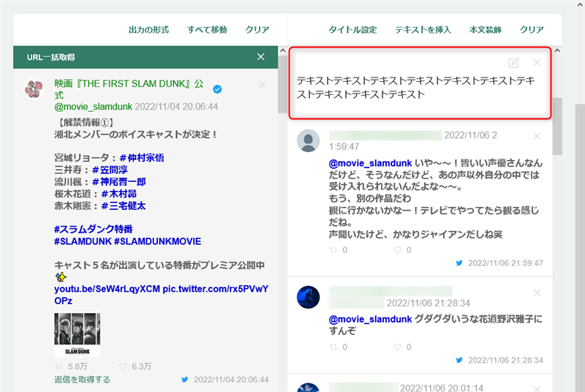Viewport: 585px width, 392px height.
Task: Remove the reply dated 2022/11/06 21:28:34
Action: [x=537, y=293]
